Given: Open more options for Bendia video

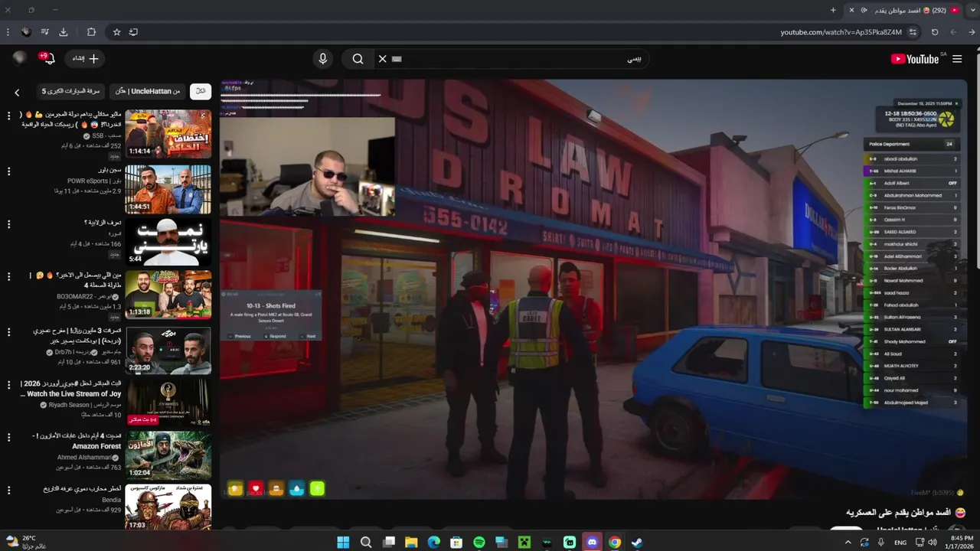Looking at the screenshot, I should [9, 490].
